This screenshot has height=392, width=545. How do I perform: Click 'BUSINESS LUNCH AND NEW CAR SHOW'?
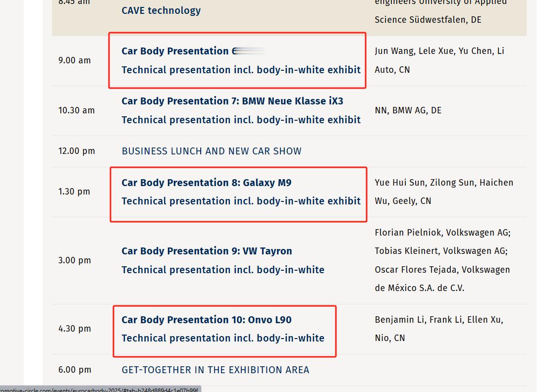point(212,151)
